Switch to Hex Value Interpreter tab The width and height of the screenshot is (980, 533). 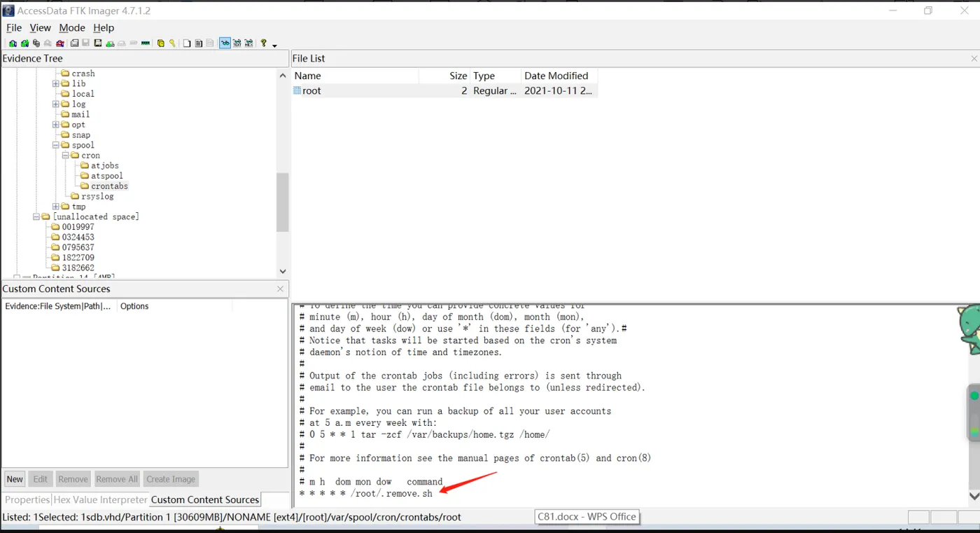101,500
